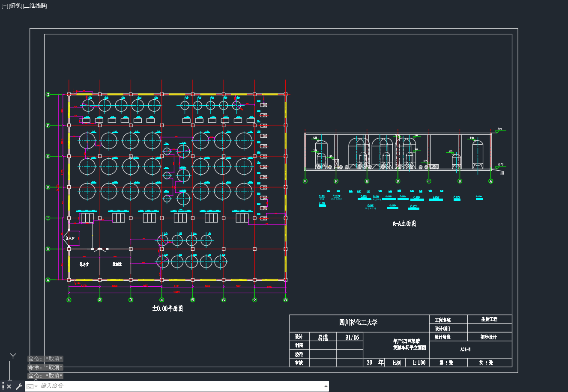Select floor plan axis bubble F
The height and width of the screenshot is (392, 568).
48,125
